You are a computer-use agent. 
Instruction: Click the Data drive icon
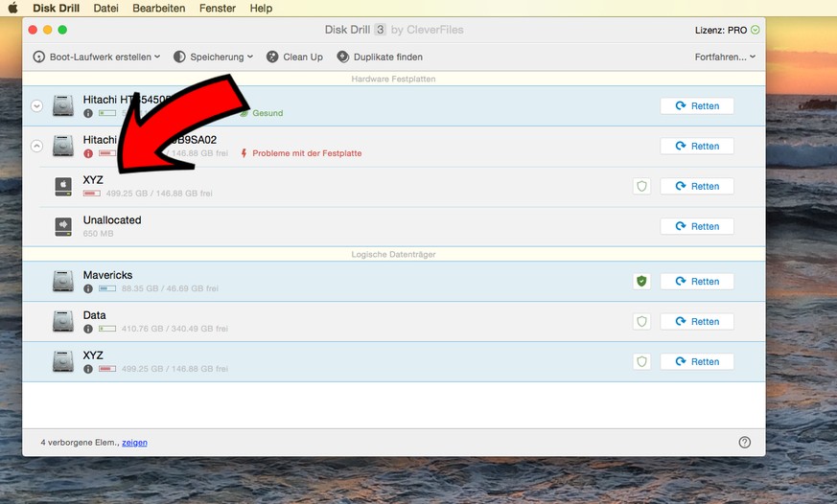(x=63, y=321)
